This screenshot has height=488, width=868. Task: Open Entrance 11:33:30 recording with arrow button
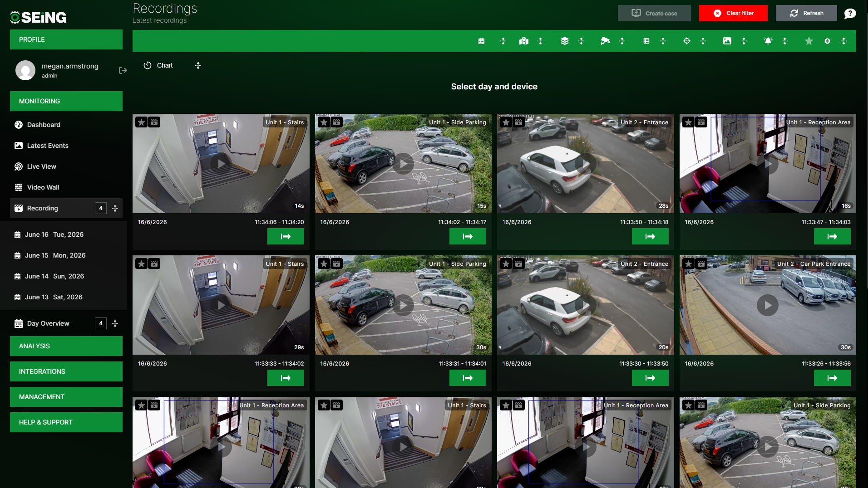point(650,378)
